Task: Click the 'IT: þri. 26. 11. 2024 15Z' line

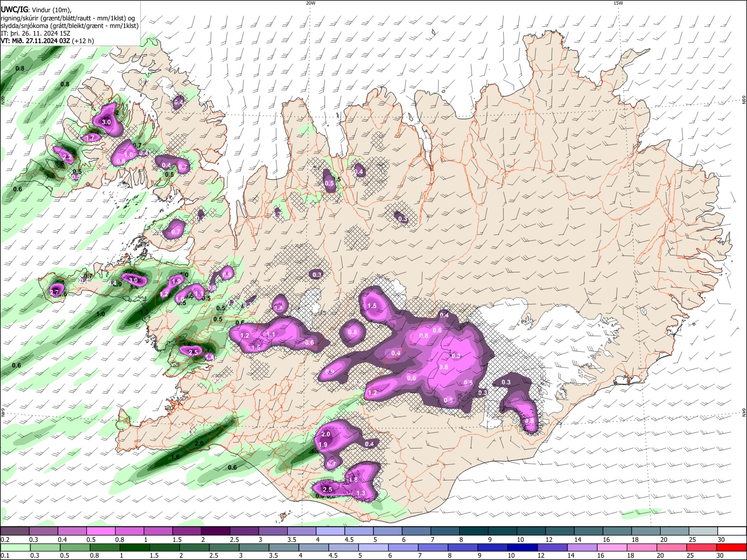Action: (x=36, y=33)
